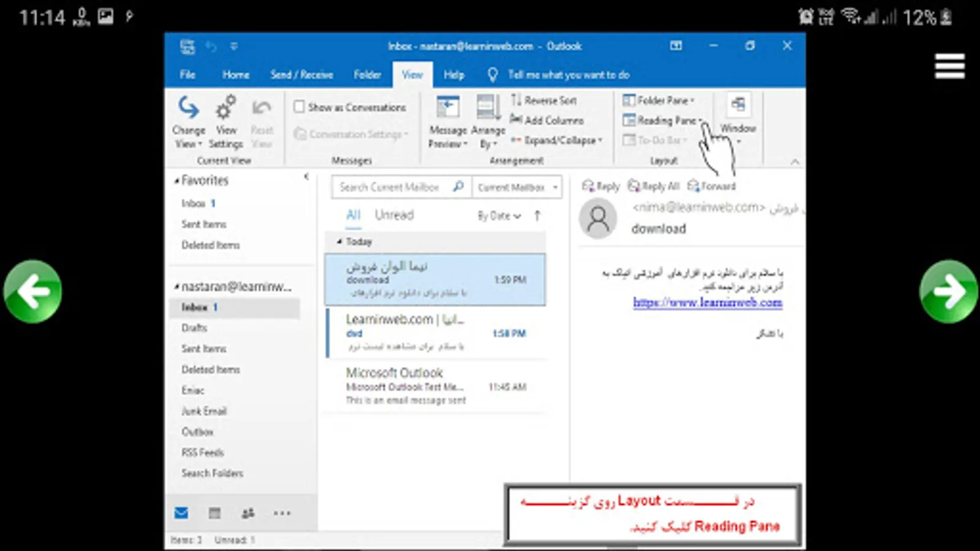Select Inbox under Favorites
This screenshot has height=551, width=980.
[198, 203]
